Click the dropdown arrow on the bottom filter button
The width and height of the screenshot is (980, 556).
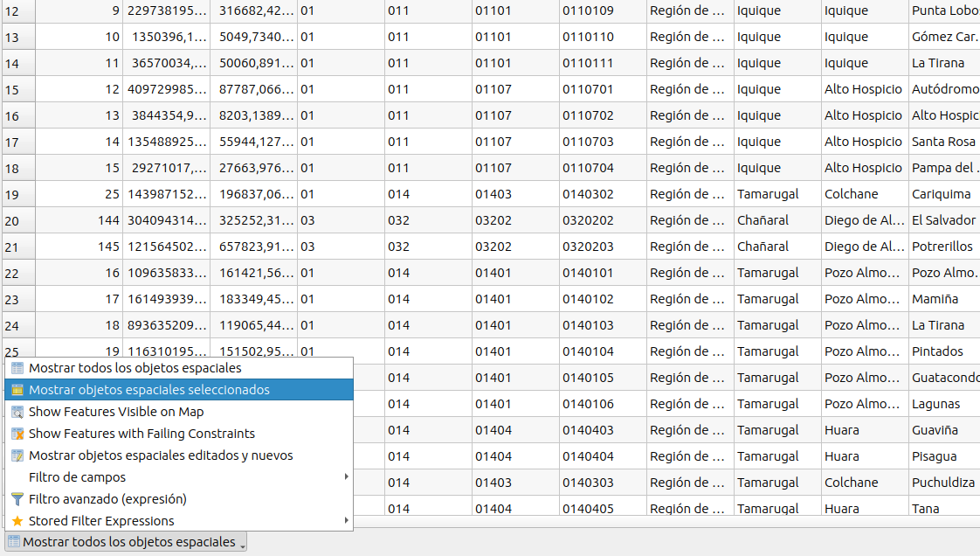point(243,543)
